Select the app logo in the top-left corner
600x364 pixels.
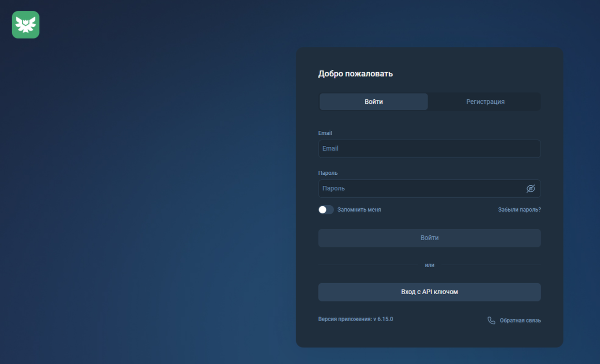point(25,24)
